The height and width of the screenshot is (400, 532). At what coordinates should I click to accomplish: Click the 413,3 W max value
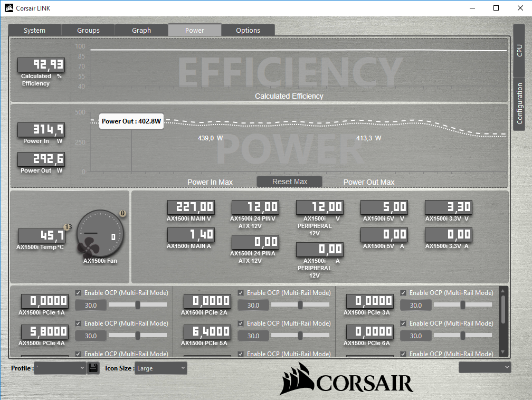(x=368, y=138)
